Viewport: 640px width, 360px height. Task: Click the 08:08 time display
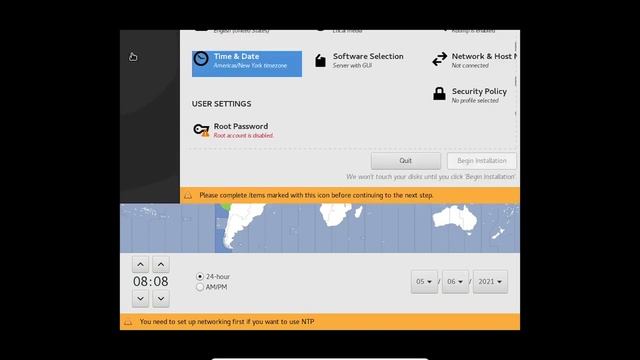[151, 282]
